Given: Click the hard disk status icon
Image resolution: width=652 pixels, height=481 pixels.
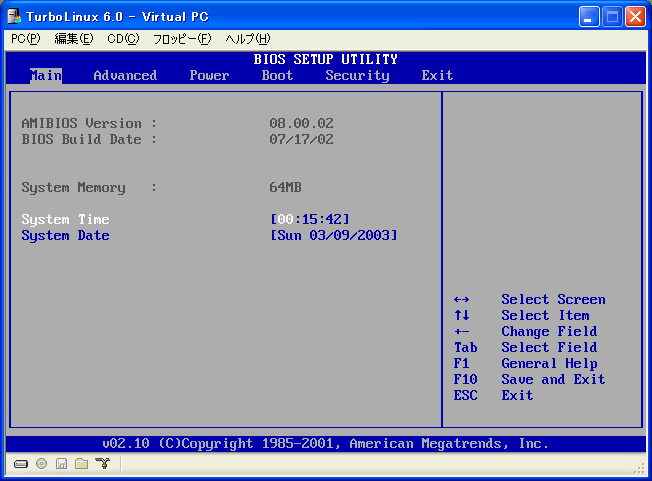Looking at the screenshot, I should click(21, 464).
